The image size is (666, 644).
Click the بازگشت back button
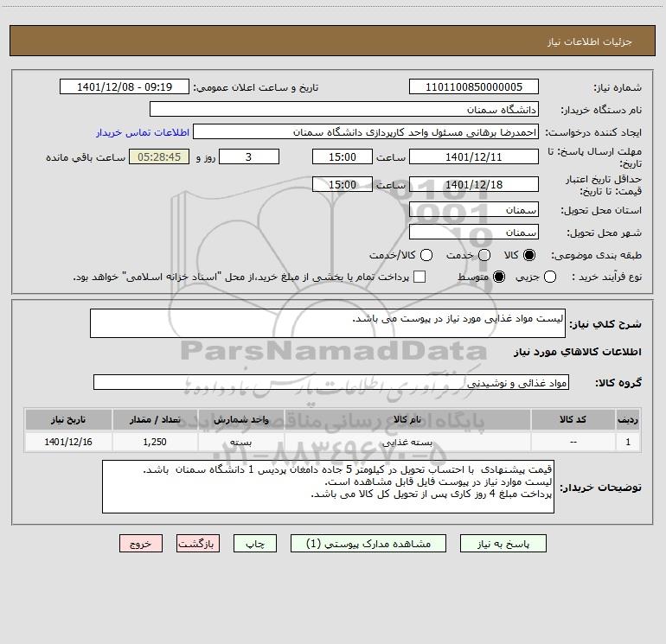click(198, 544)
